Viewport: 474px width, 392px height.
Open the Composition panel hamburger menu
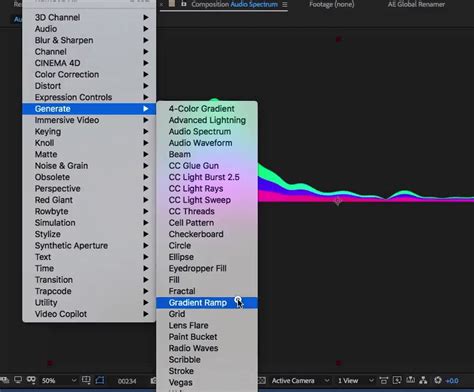tap(285, 5)
